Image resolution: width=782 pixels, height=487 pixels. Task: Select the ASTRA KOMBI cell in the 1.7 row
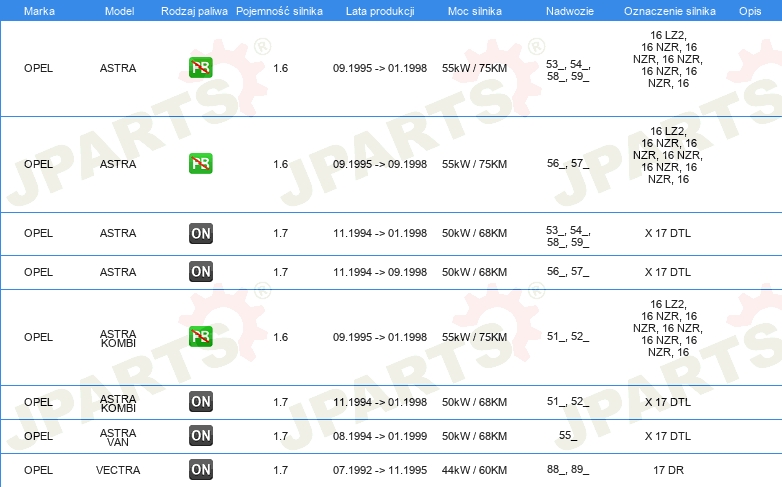click(x=118, y=403)
